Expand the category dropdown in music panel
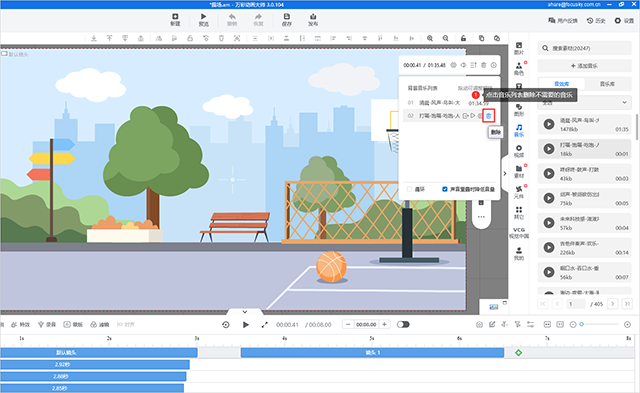The width and height of the screenshot is (640, 393). point(584,102)
